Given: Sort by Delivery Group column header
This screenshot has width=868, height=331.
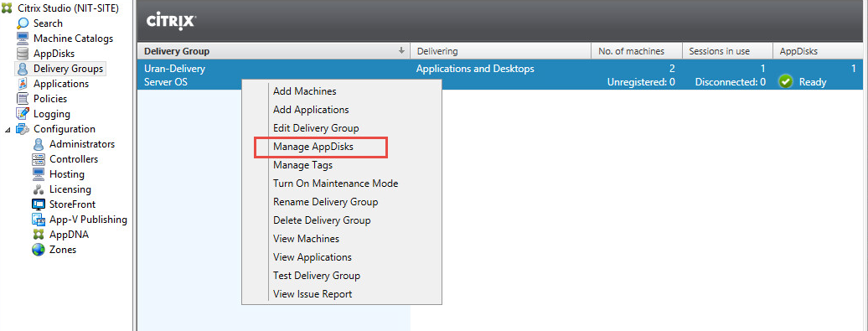Looking at the screenshot, I should (x=273, y=51).
